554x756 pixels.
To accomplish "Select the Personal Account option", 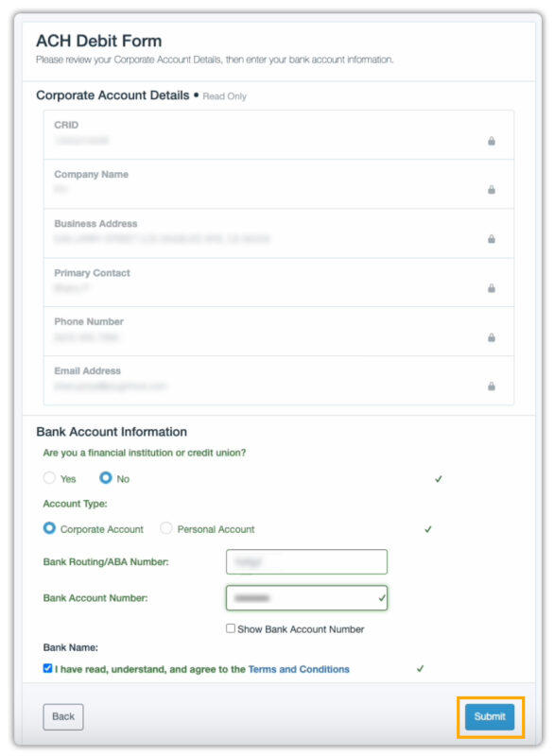I will tap(165, 529).
